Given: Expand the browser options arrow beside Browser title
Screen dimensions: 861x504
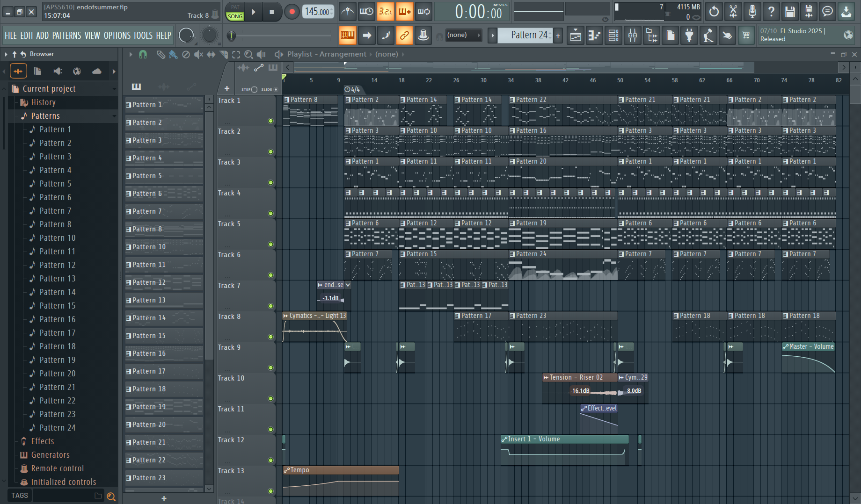Looking at the screenshot, I should tap(6, 54).
